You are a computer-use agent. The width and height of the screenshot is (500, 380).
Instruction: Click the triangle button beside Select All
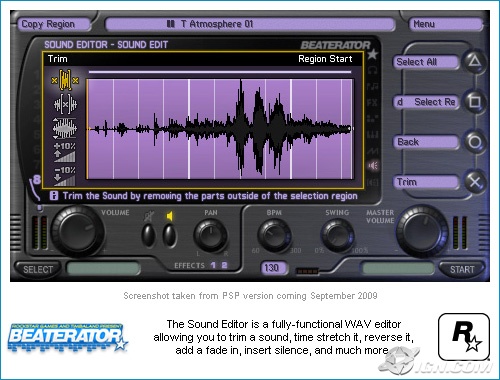coord(474,61)
